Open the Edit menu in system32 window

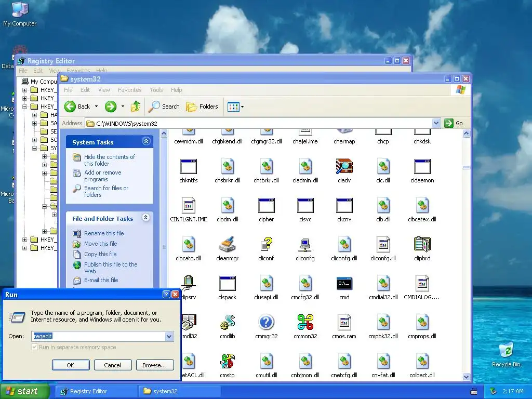85,90
